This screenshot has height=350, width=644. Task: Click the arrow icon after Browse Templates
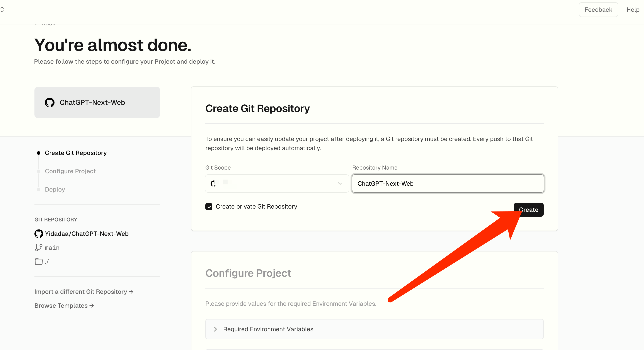(92, 306)
